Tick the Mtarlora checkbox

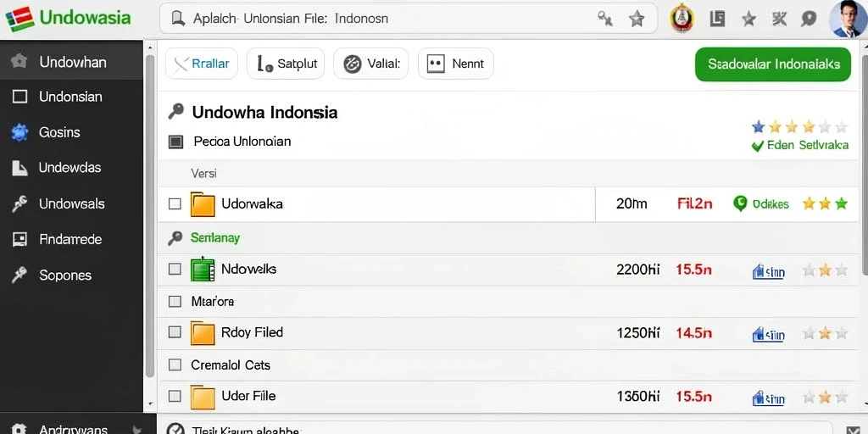click(x=175, y=302)
